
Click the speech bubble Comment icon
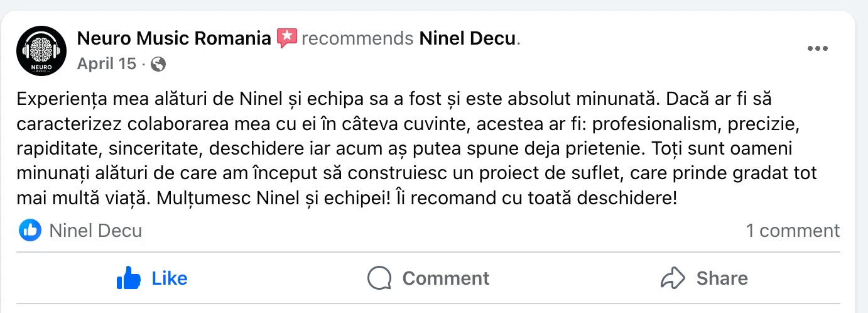click(x=379, y=278)
